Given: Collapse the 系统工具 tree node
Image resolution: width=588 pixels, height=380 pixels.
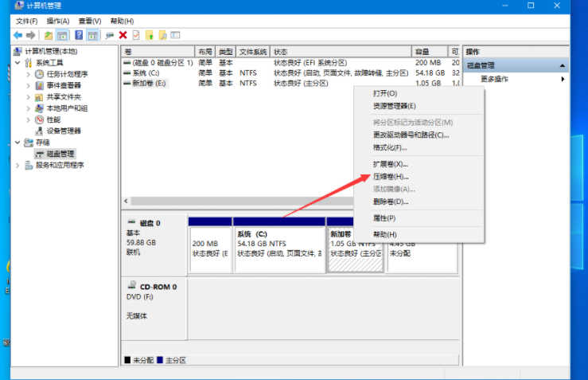Looking at the screenshot, I should 18,63.
